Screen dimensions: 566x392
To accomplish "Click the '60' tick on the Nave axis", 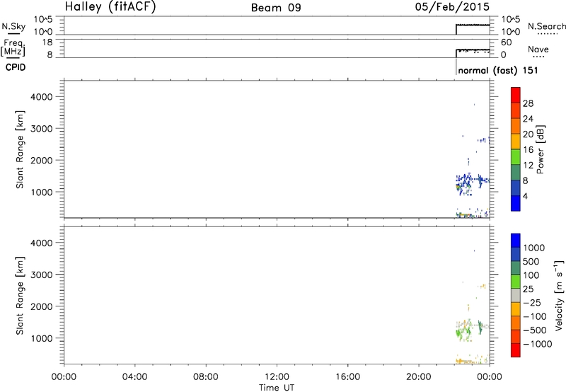I will pos(506,42).
